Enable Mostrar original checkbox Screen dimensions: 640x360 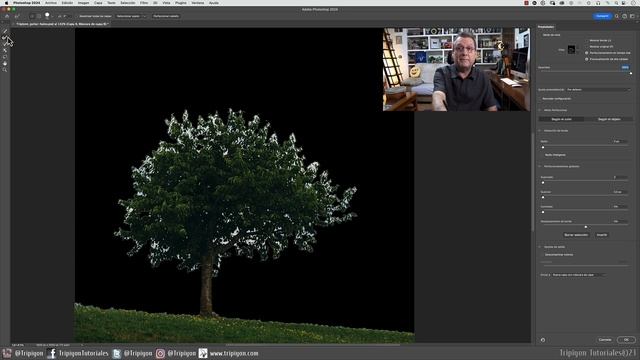(586, 47)
